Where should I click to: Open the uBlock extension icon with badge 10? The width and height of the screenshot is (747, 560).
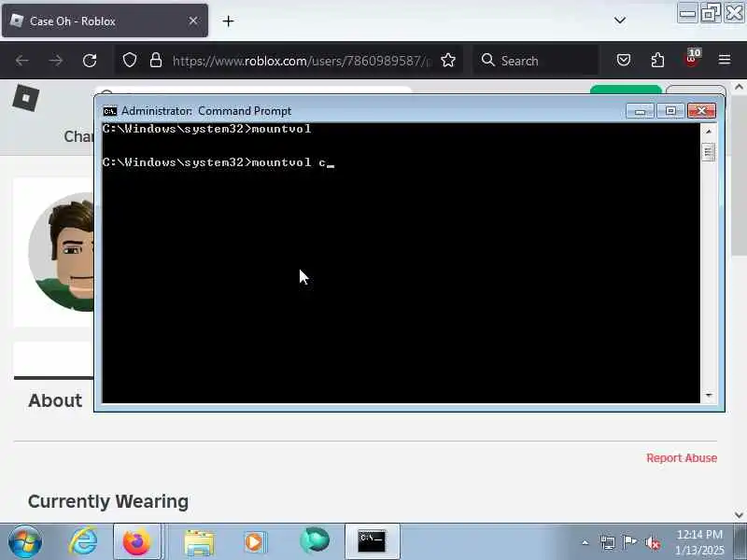[x=692, y=60]
